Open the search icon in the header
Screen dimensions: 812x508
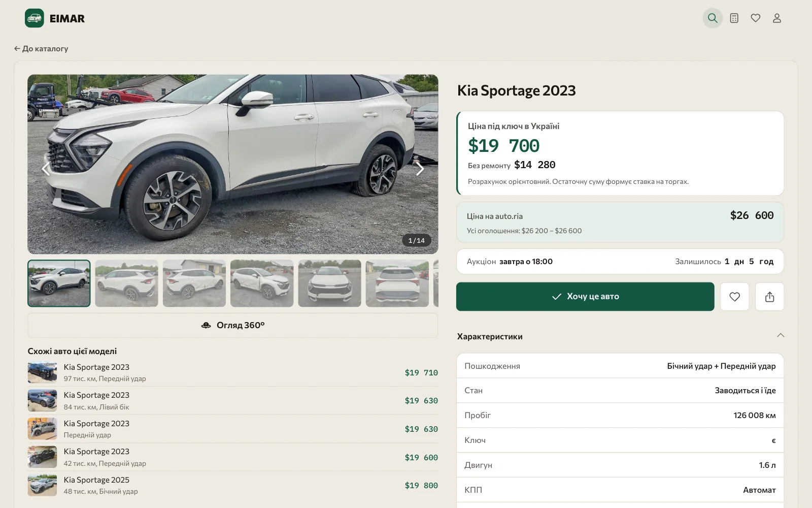713,18
